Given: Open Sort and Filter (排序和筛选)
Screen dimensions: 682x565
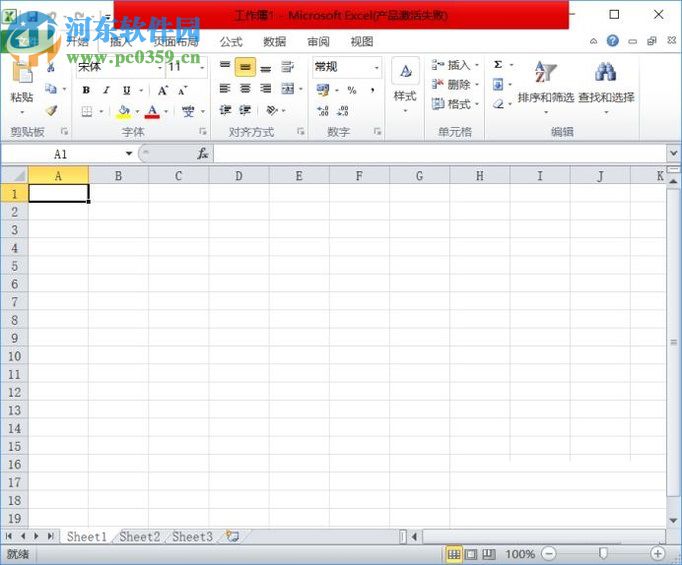Looking at the screenshot, I should pyautogui.click(x=546, y=86).
